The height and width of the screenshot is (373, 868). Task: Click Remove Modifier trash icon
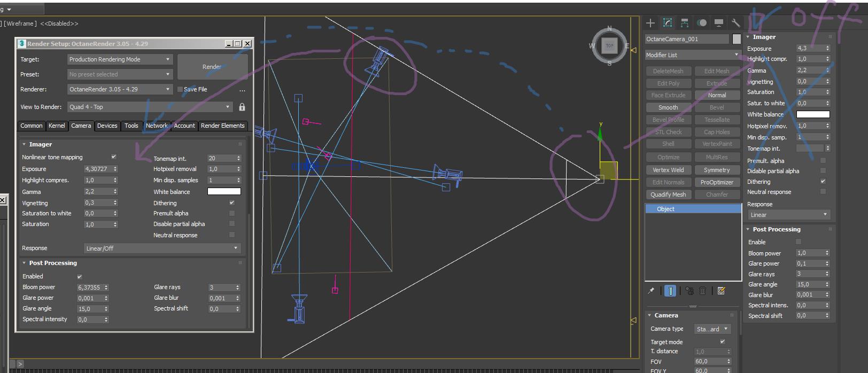coord(703,291)
